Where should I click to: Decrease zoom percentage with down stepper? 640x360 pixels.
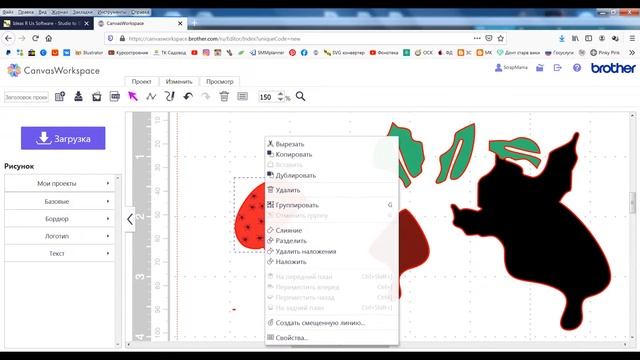coord(280,99)
